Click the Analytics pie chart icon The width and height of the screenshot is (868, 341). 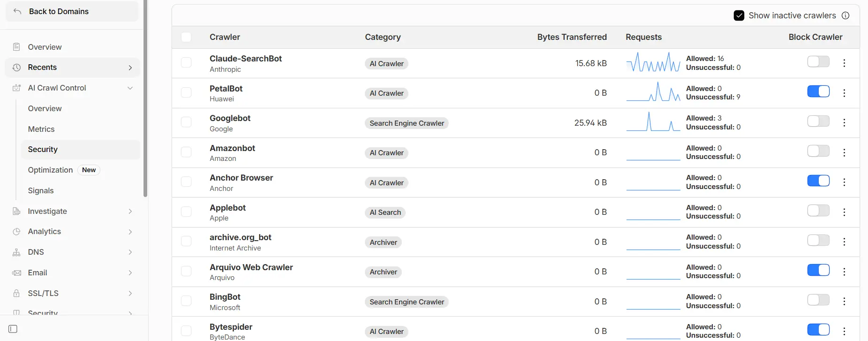point(16,232)
